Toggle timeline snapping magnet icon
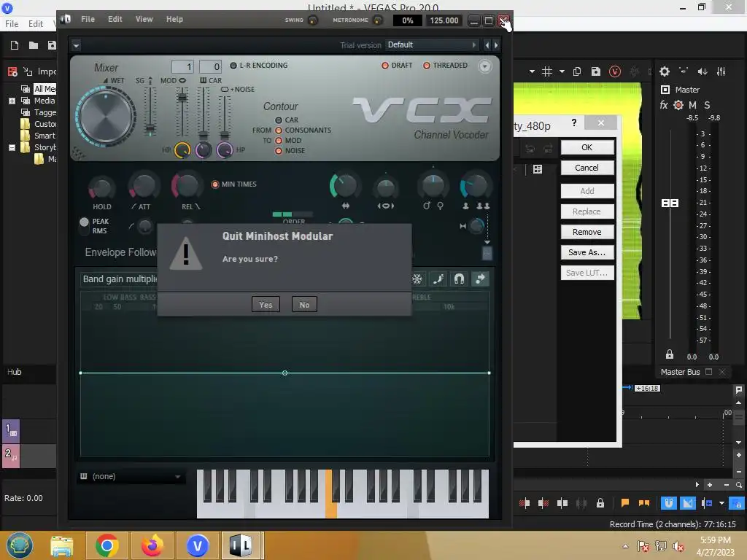 (669, 503)
